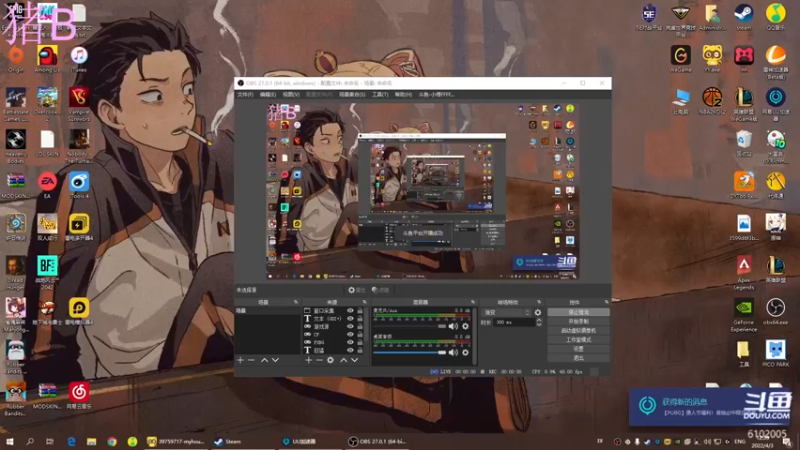Open the 帮助(H) menu
The height and width of the screenshot is (450, 800).
(403, 94)
